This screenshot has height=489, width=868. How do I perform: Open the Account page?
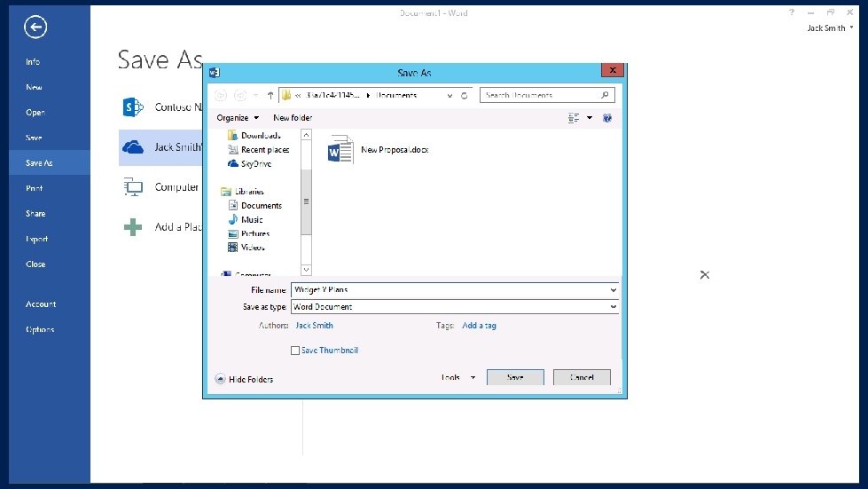(x=41, y=304)
